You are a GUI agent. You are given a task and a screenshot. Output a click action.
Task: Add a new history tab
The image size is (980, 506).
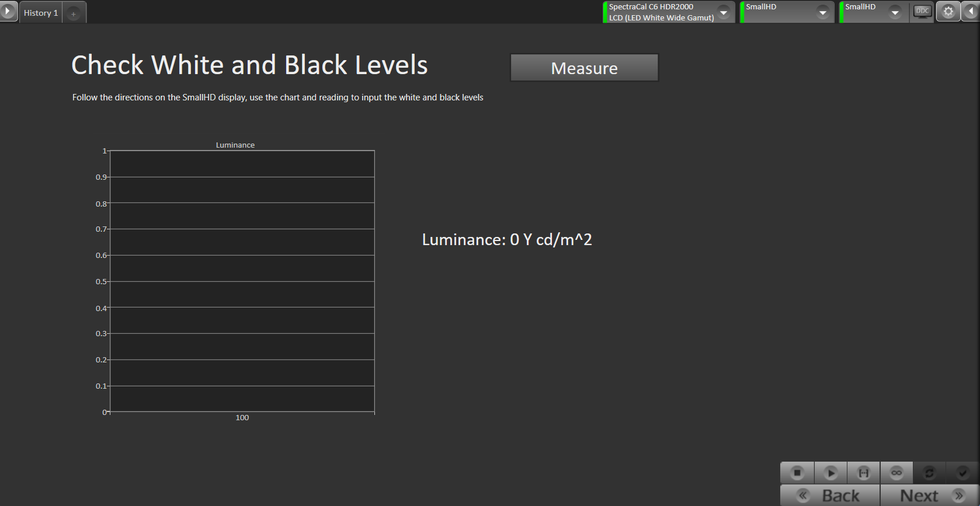click(74, 13)
